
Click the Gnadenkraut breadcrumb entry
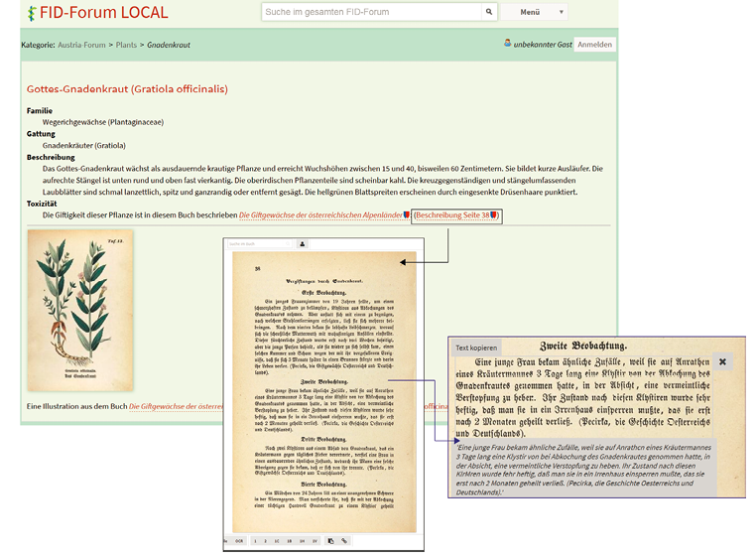click(x=169, y=45)
